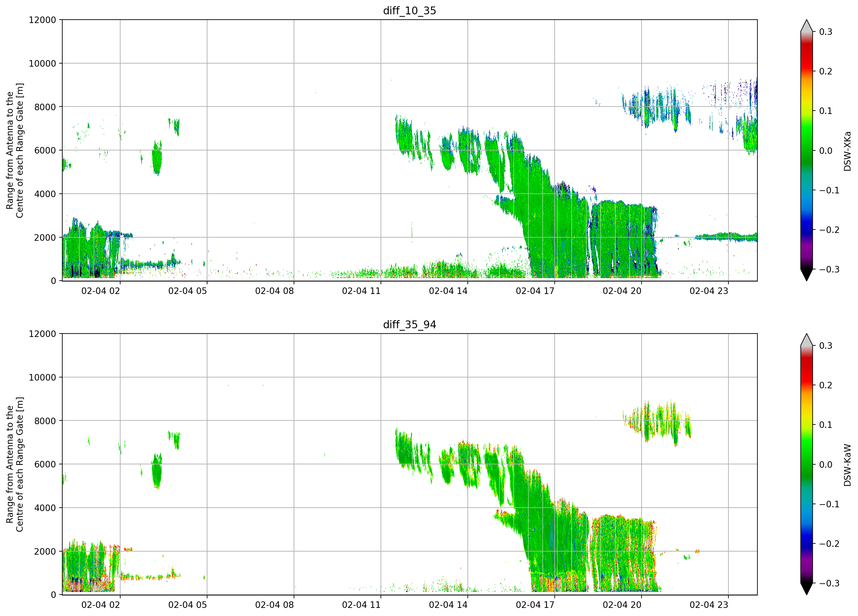
Task: Click the top colorbar's upper gray arrow
Action: (x=807, y=25)
